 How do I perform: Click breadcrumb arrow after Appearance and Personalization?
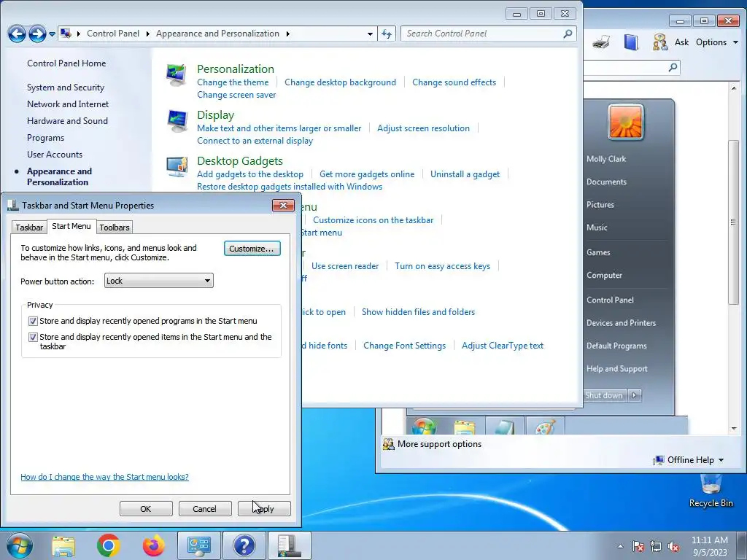[287, 34]
